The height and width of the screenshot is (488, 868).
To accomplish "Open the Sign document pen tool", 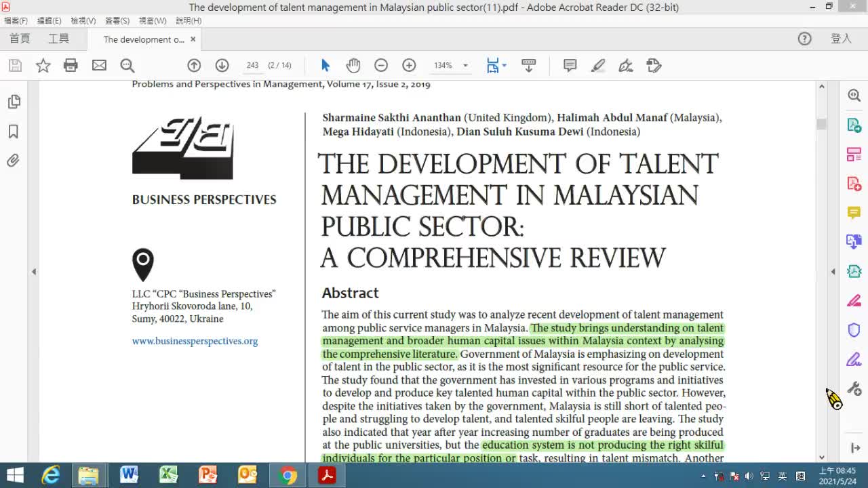I will (x=626, y=65).
